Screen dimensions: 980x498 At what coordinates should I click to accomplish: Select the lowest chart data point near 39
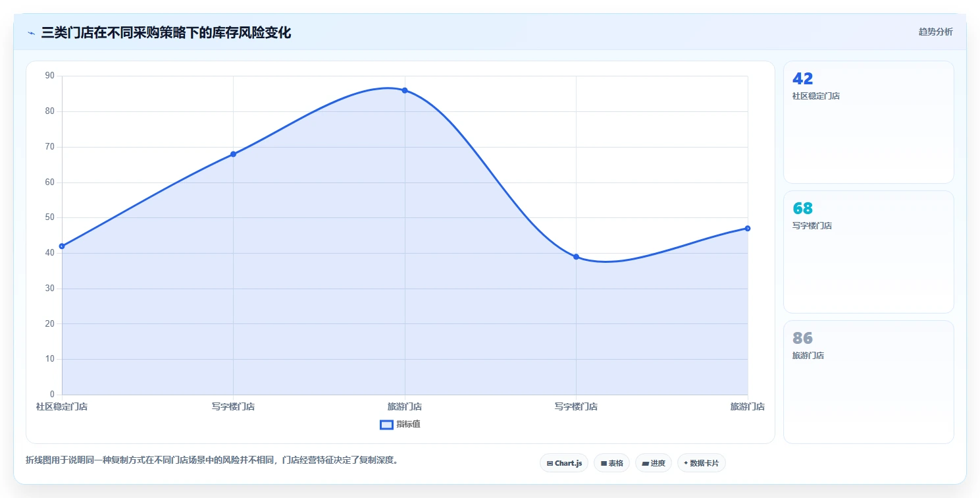point(576,257)
